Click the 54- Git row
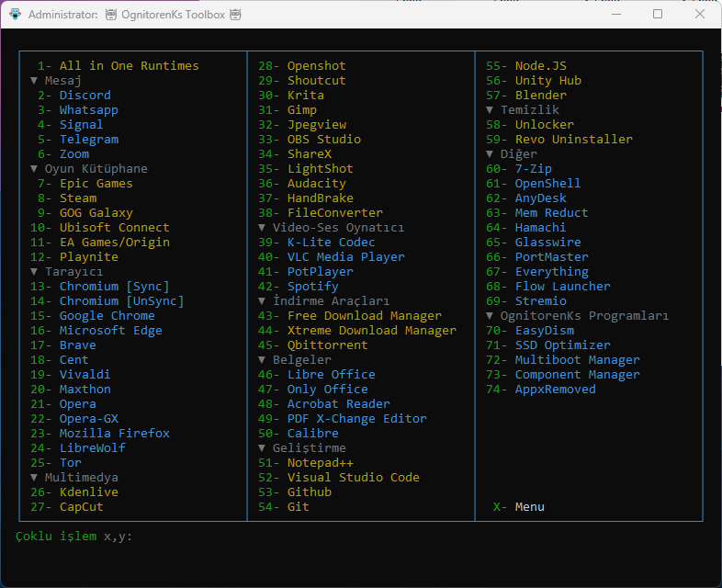722x588 pixels. (284, 507)
